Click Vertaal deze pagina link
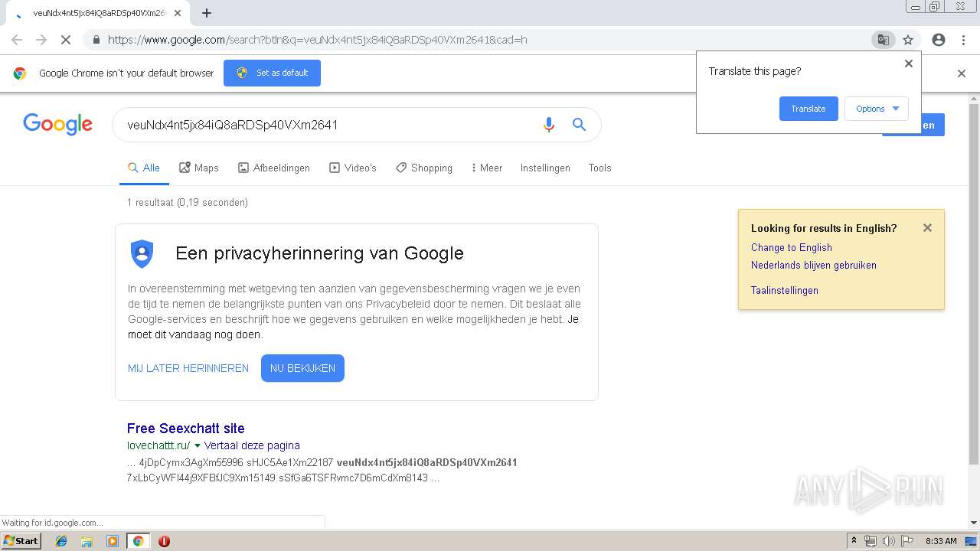This screenshot has width=980, height=551. 252,445
